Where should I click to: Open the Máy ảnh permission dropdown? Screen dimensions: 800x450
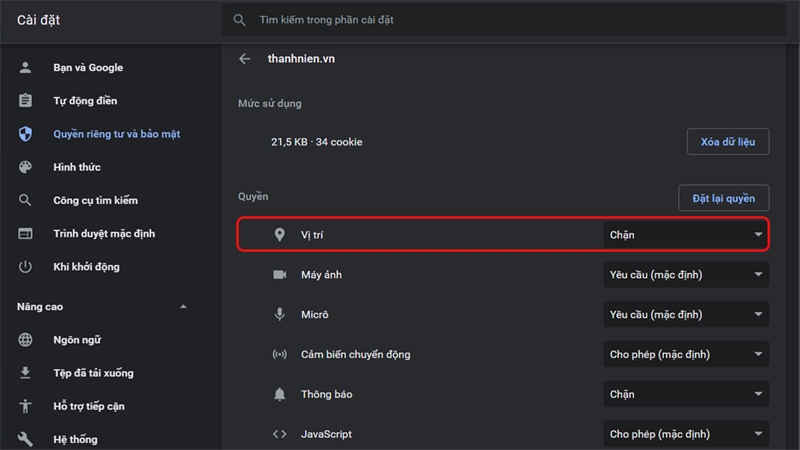coord(686,275)
